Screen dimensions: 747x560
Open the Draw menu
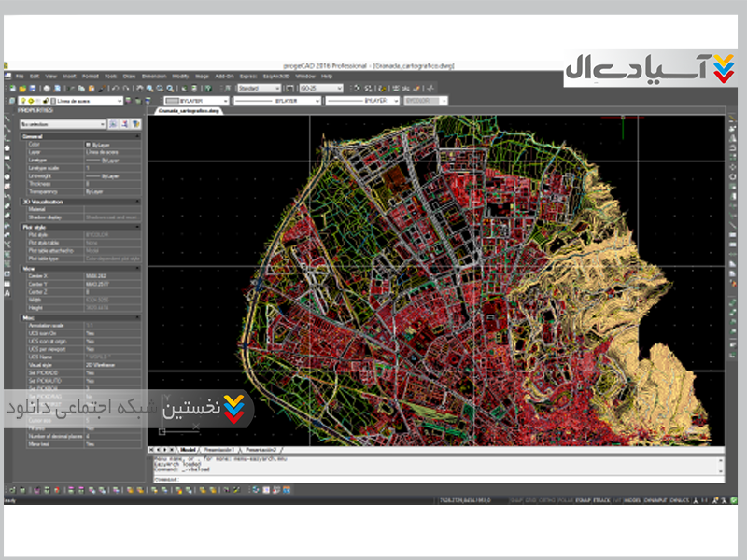(x=129, y=76)
